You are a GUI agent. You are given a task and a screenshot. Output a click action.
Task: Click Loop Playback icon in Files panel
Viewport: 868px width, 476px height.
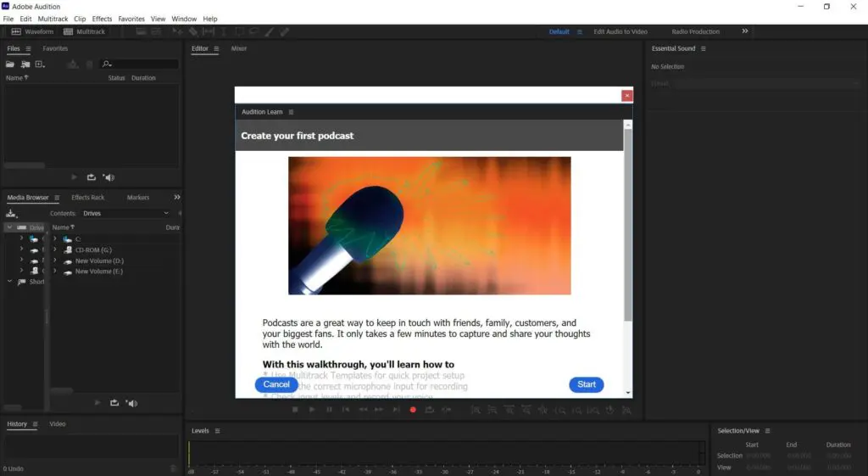(92, 177)
